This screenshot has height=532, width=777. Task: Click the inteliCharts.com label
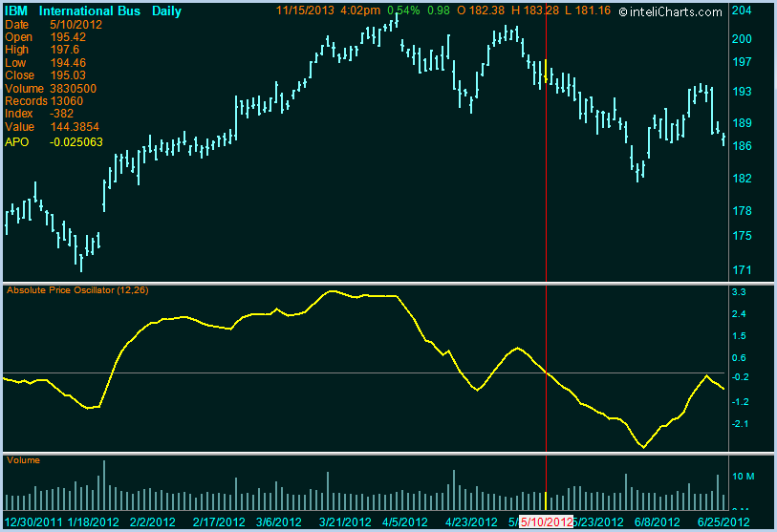click(x=671, y=11)
